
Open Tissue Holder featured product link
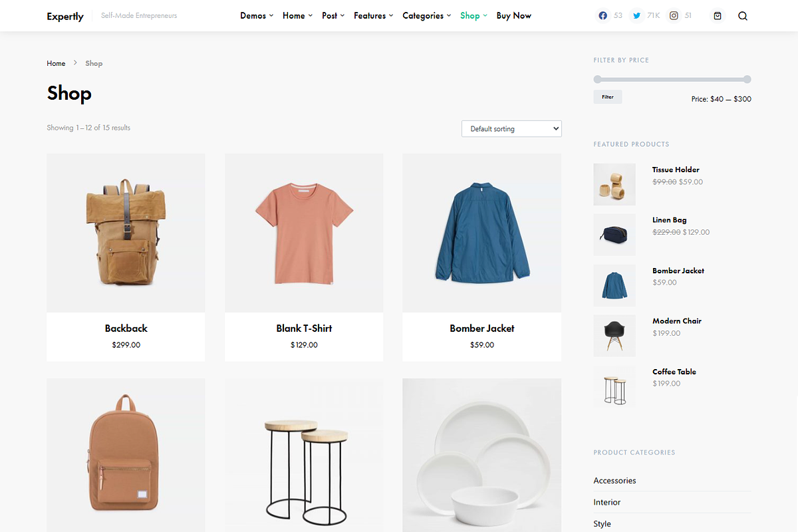click(676, 170)
